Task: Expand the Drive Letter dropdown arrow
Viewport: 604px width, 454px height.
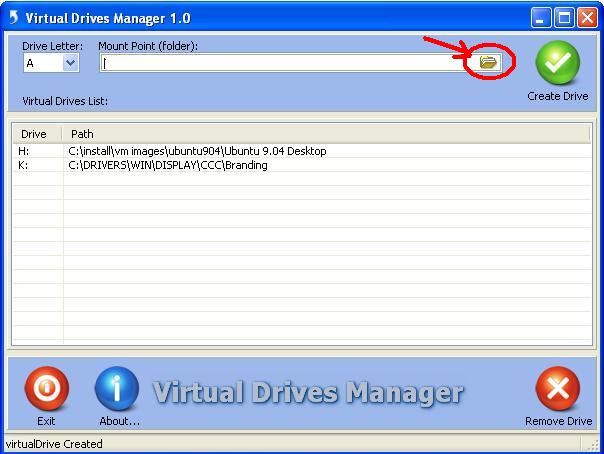Action: (x=70, y=63)
